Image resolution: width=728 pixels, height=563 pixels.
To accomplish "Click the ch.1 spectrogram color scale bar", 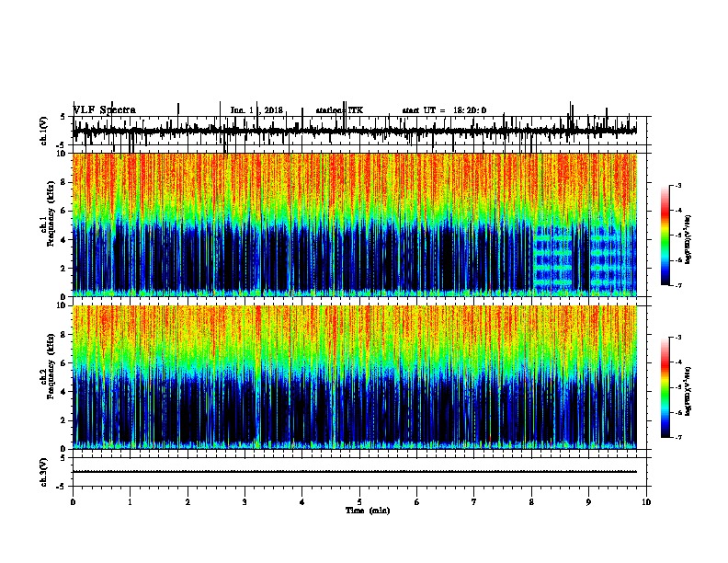I will click(665, 236).
